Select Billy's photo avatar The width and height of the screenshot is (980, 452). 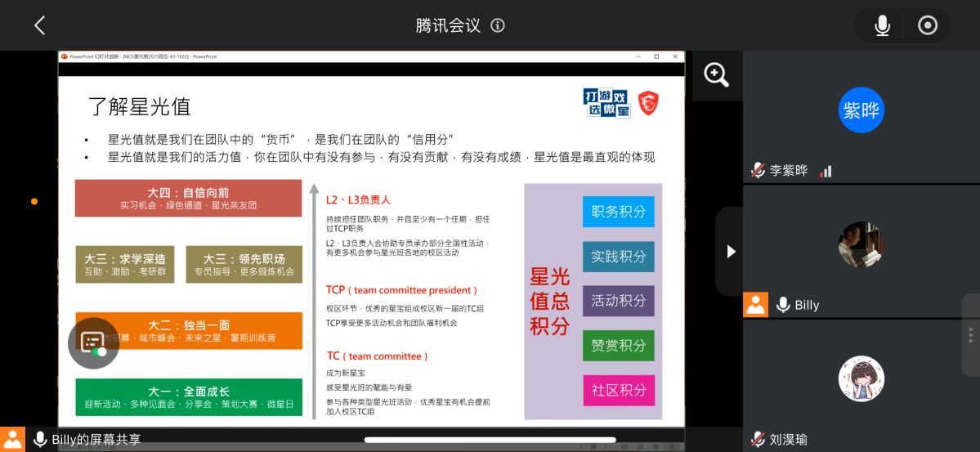click(x=861, y=244)
